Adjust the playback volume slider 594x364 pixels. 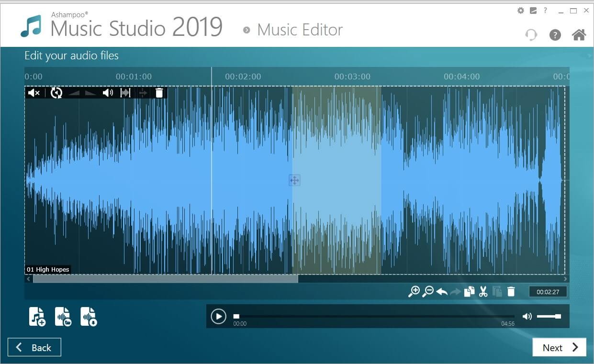(x=550, y=316)
